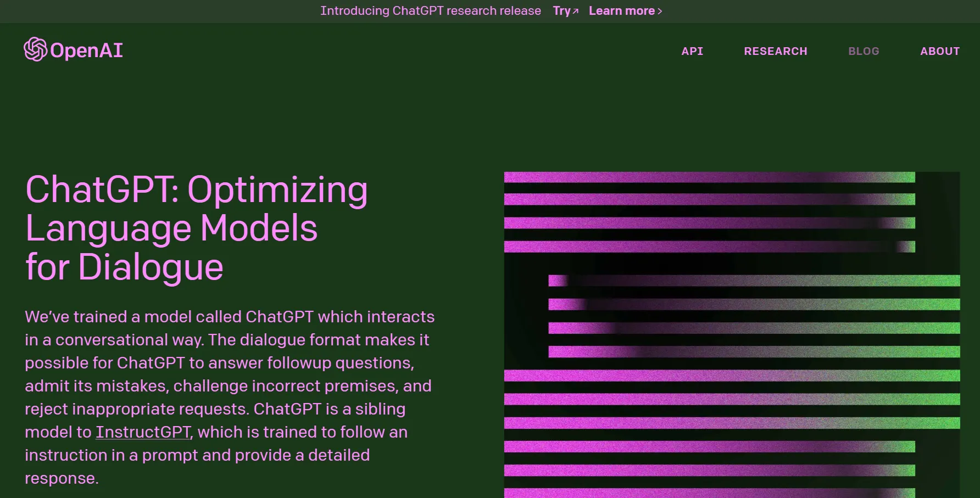
Task: Click the striped pink-green hero image
Action: [732, 335]
